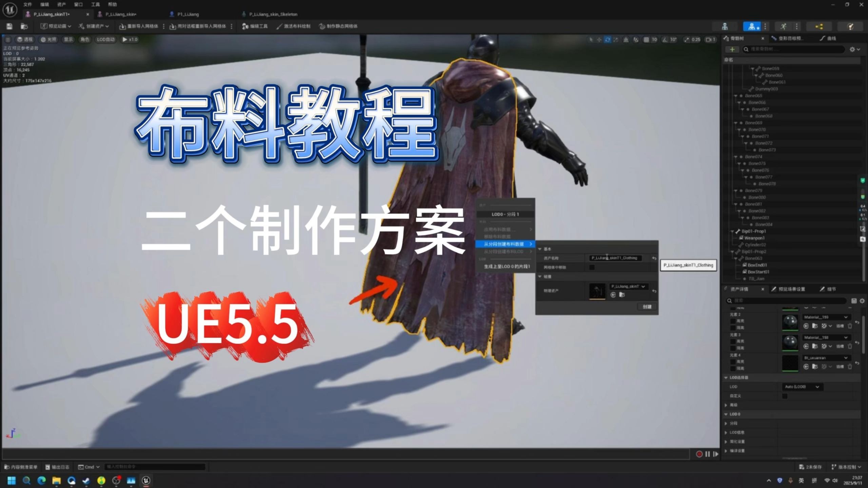Open the P_LiJiang_skinT physics asset dropdown

(628, 287)
